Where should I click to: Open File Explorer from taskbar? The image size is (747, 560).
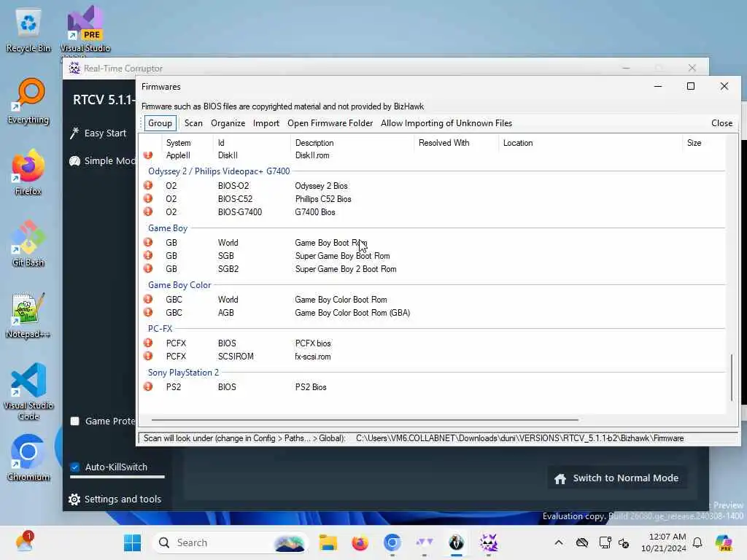[328, 542]
